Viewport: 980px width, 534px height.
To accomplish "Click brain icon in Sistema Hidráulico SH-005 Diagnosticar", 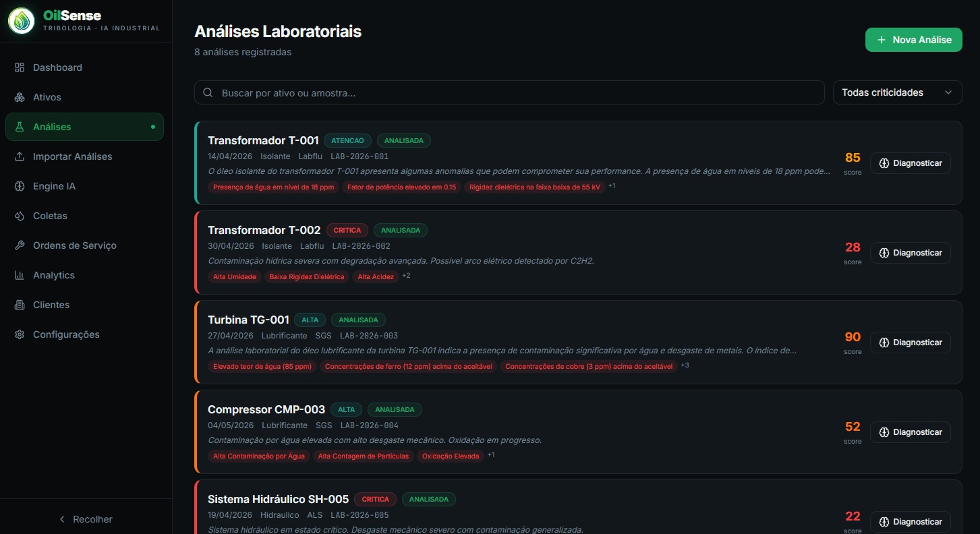I will [884, 522].
